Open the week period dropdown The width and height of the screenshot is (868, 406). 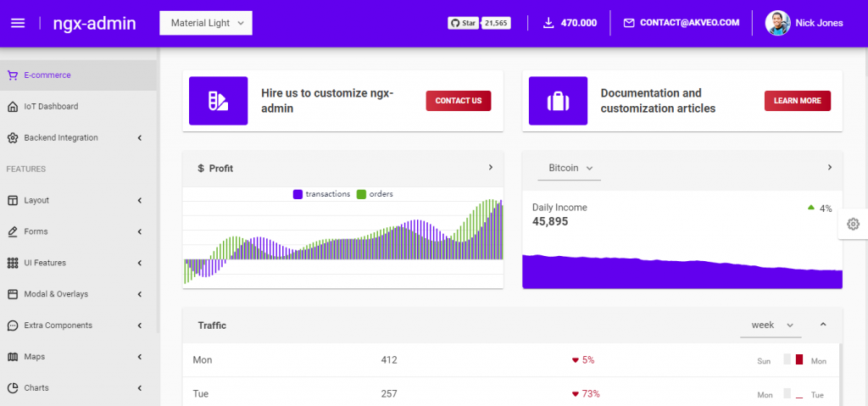pyautogui.click(x=771, y=325)
